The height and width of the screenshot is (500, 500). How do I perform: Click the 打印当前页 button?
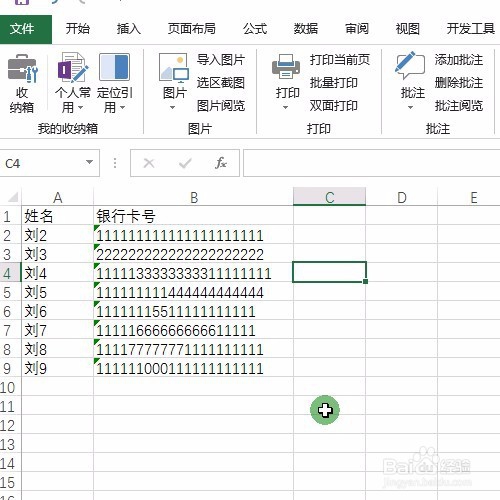click(340, 60)
